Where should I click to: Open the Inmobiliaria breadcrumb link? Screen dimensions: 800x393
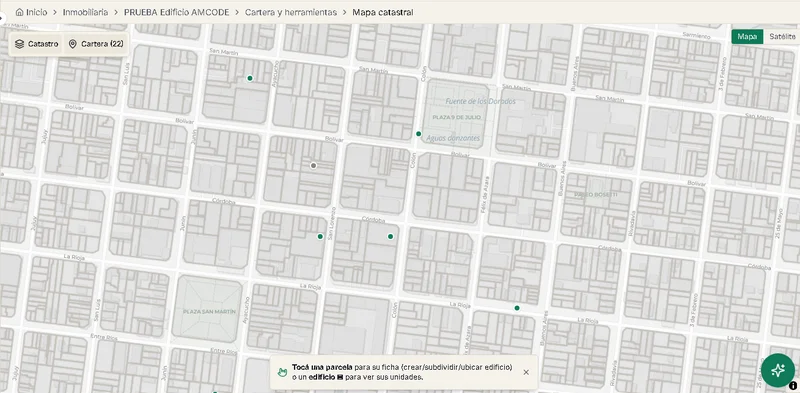point(85,12)
